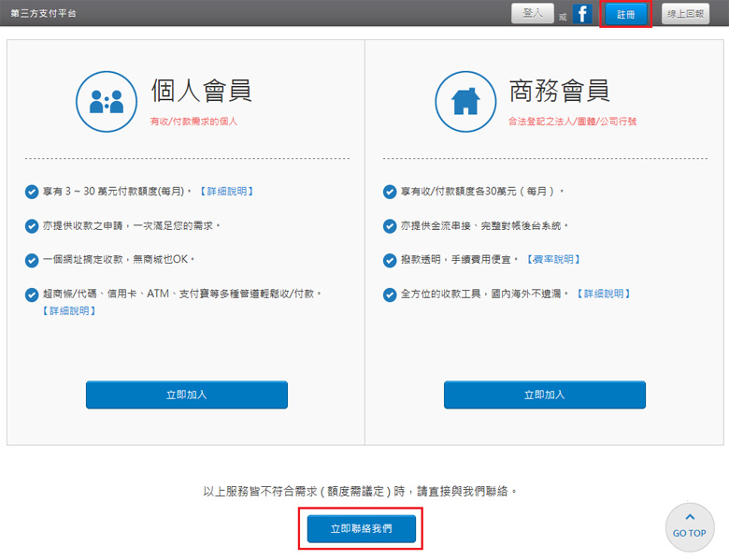Click 立即加入 under 個人會員
This screenshot has width=729, height=560.
[x=187, y=395]
